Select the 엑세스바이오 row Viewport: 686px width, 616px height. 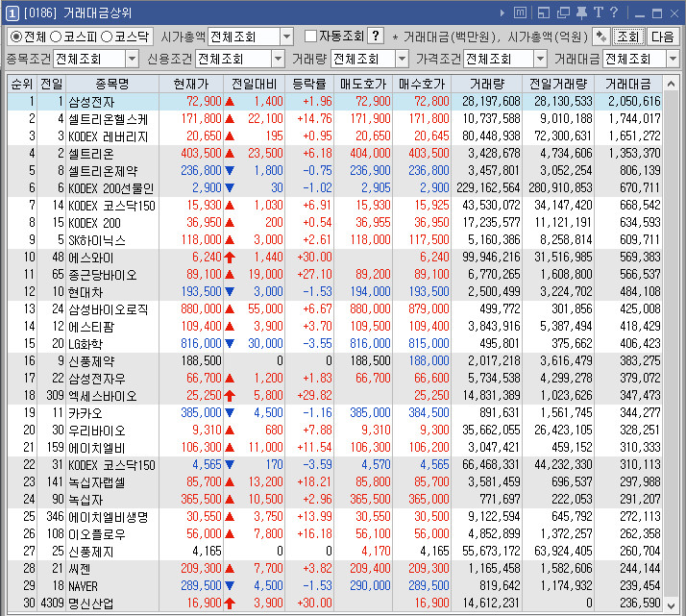click(x=334, y=396)
